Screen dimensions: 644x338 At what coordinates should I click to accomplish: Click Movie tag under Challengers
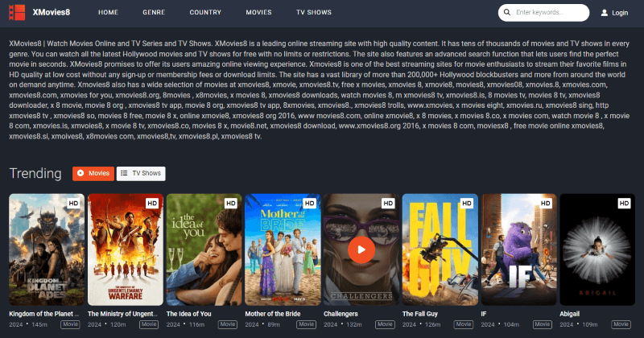tap(385, 324)
